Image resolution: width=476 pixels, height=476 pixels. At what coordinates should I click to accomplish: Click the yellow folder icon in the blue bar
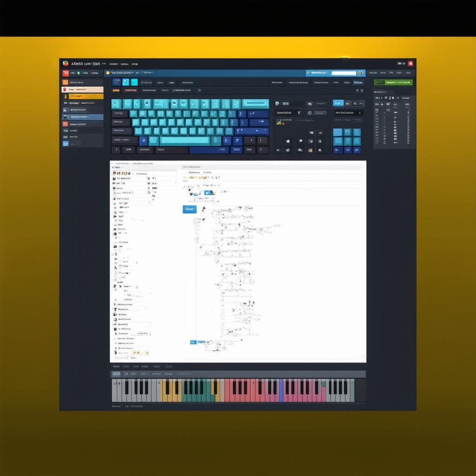click(x=108, y=73)
